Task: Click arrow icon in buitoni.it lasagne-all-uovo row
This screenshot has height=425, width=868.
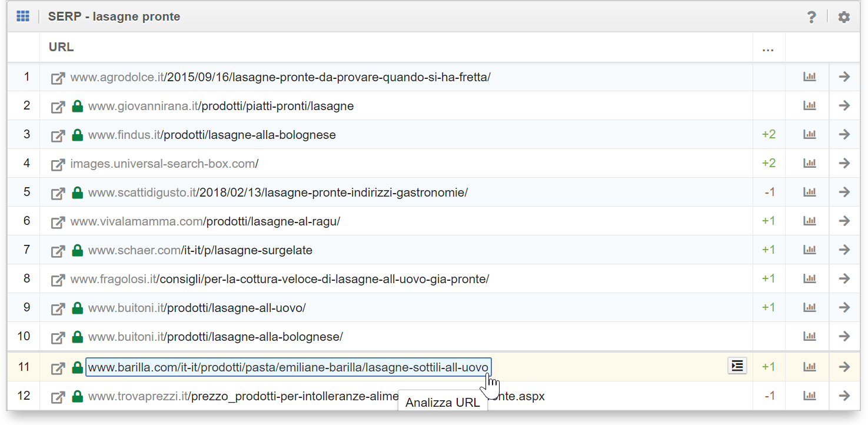Action: (x=844, y=307)
